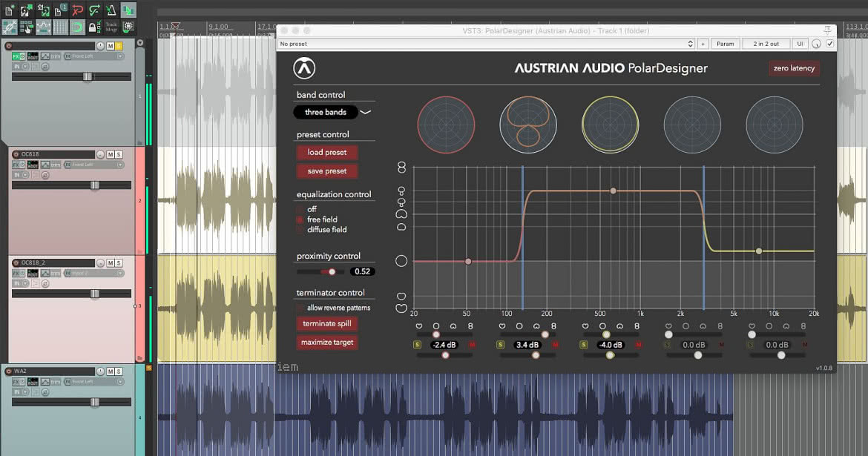Click the REAPER new project toolbar icon

click(x=9, y=10)
